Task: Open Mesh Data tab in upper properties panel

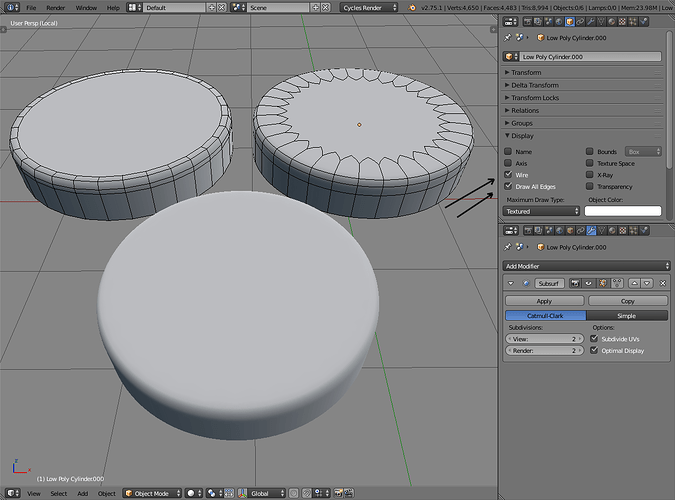Action: click(x=601, y=22)
